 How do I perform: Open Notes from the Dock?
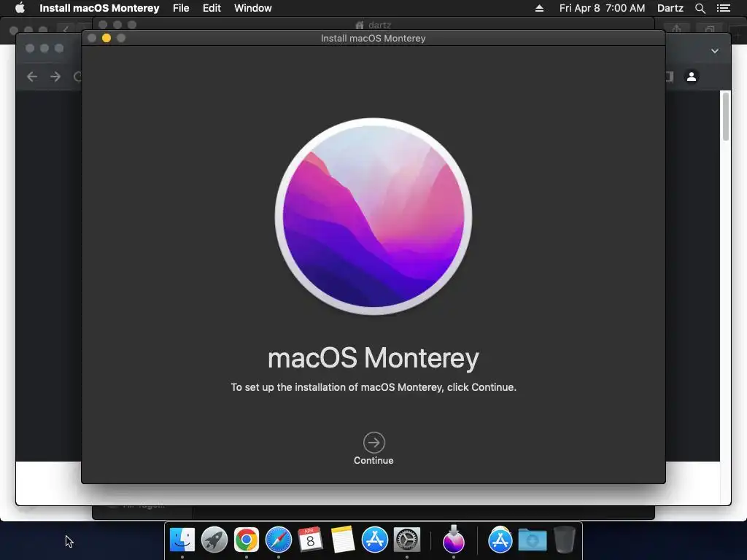click(343, 540)
